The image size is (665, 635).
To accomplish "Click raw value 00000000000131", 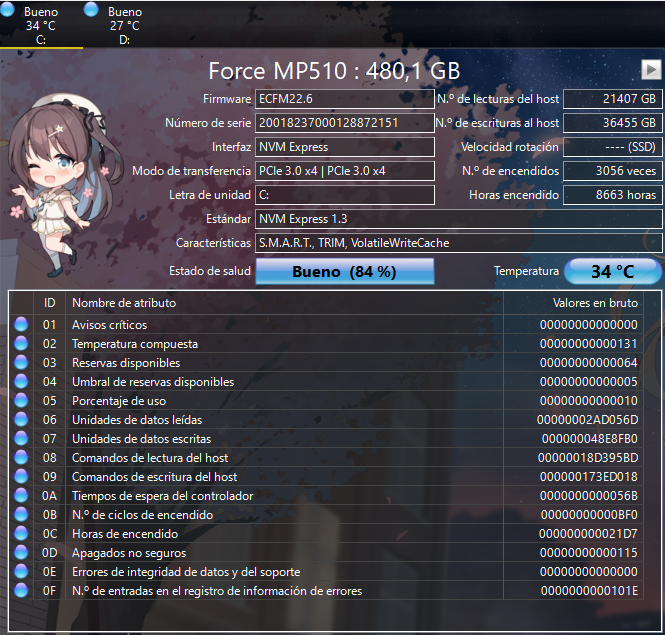I will click(x=589, y=344).
